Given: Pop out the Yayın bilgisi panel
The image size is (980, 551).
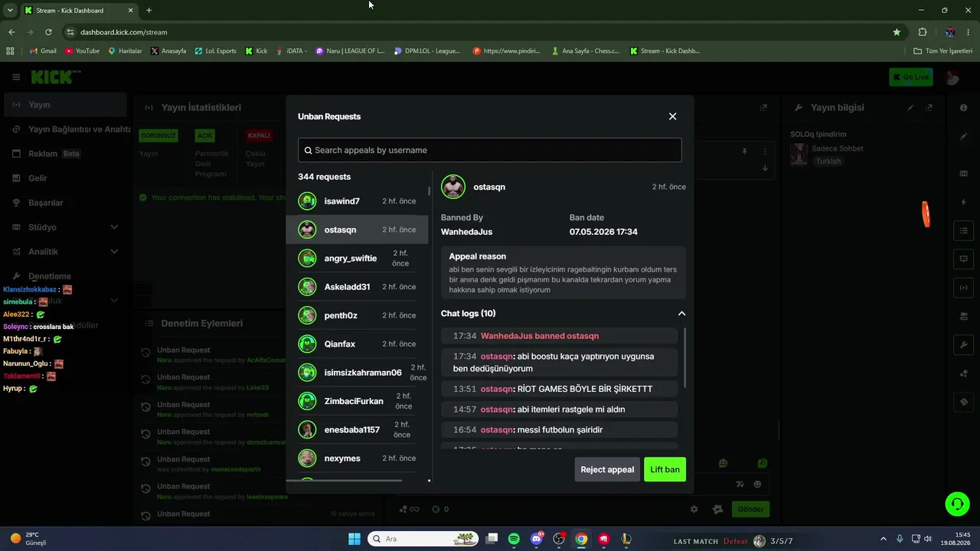Looking at the screenshot, I should 929,108.
